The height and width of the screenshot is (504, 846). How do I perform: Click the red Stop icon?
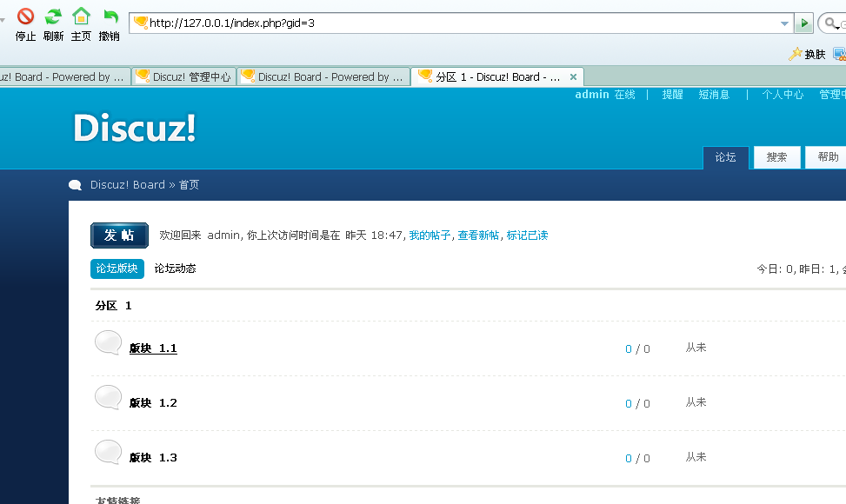point(25,17)
